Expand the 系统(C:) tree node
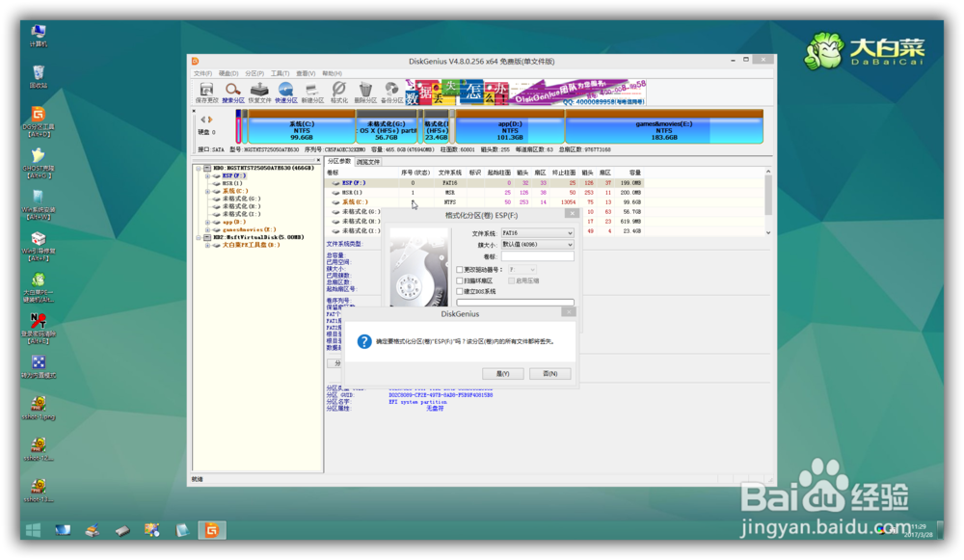Viewport: 964px width, 560px height. click(x=208, y=191)
